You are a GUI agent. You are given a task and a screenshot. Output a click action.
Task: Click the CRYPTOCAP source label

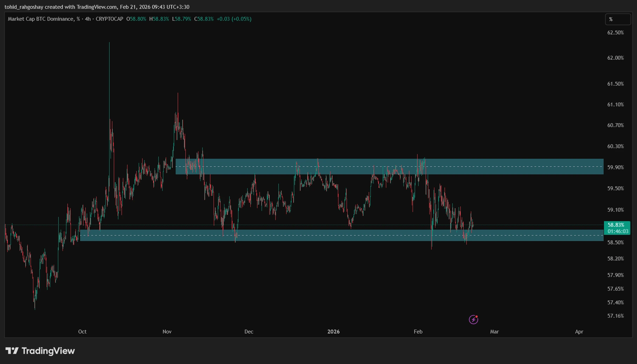click(109, 19)
